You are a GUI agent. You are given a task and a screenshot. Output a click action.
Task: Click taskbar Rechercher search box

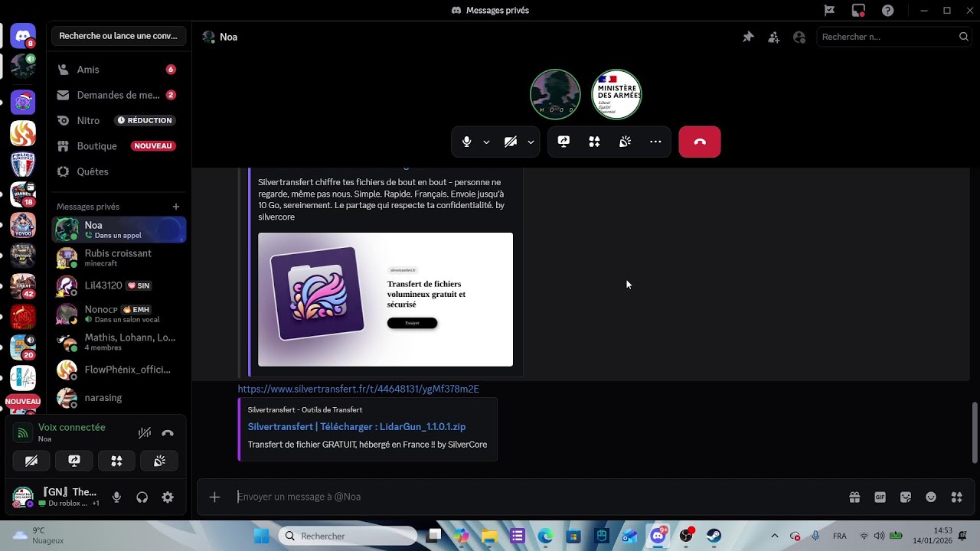click(348, 536)
